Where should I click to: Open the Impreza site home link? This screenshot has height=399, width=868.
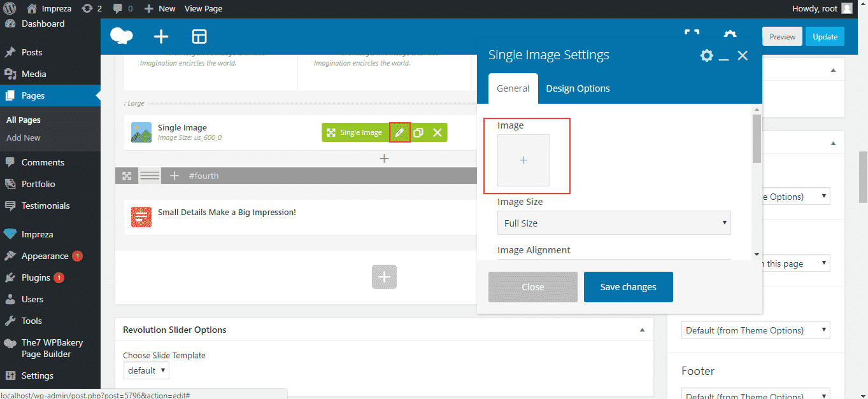(x=50, y=8)
